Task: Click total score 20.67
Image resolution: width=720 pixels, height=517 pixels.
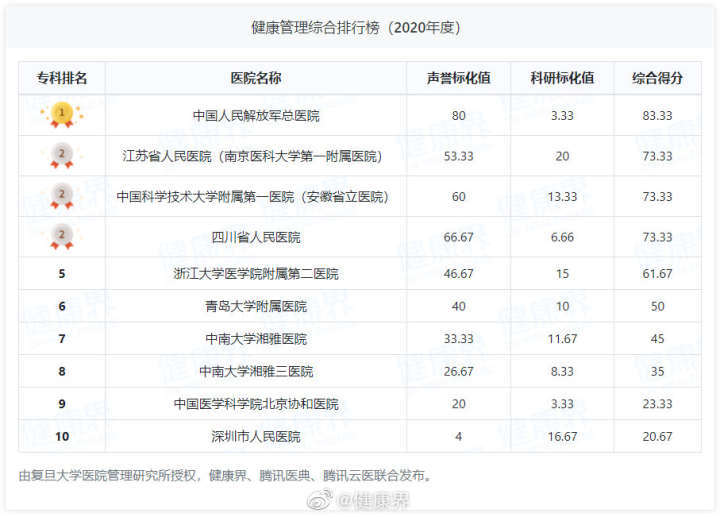Action: [x=657, y=437]
